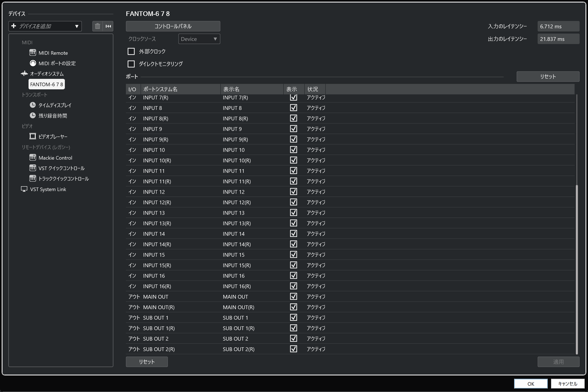Click the MIDI ポートの設定 connector icon

tap(33, 63)
